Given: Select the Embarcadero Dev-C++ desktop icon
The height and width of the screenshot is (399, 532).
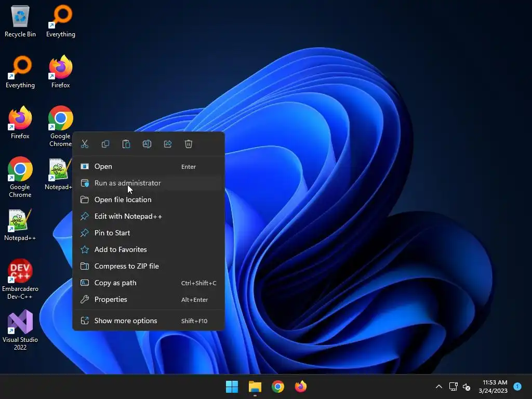Looking at the screenshot, I should click(x=20, y=279).
